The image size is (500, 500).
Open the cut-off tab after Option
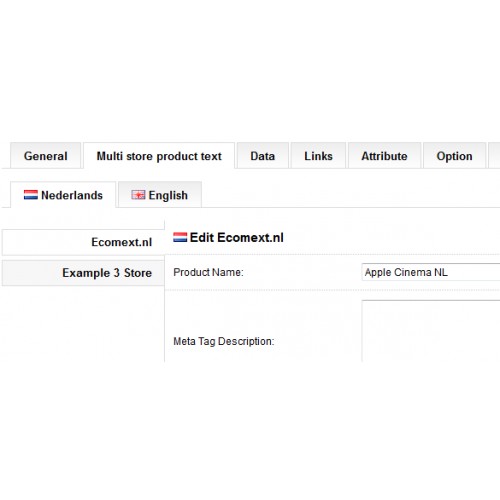click(x=494, y=156)
